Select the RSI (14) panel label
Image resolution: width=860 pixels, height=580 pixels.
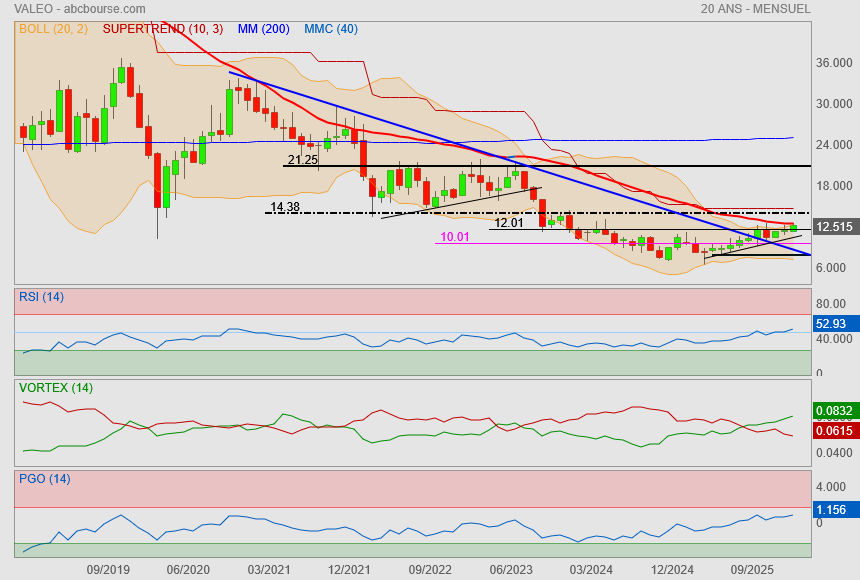coord(41,296)
